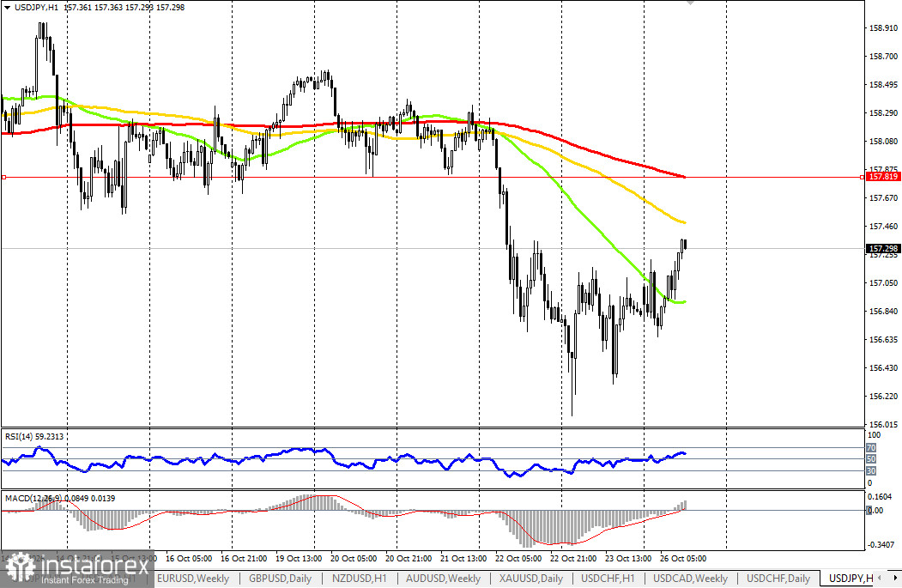Screen dimensions: 902x588
Task: Click the RSI(14) 59.2313 indicator label
Action: (34, 437)
